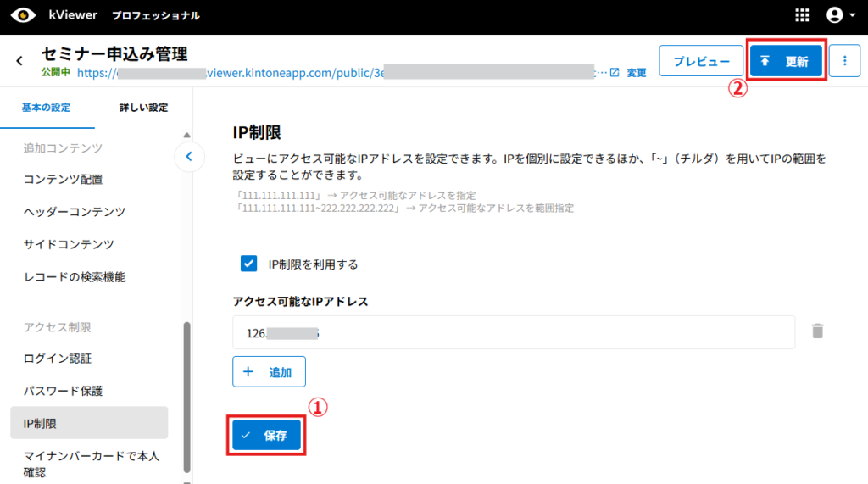Open パスワード保護 in the sidebar
The height and width of the screenshot is (484, 868).
click(64, 391)
